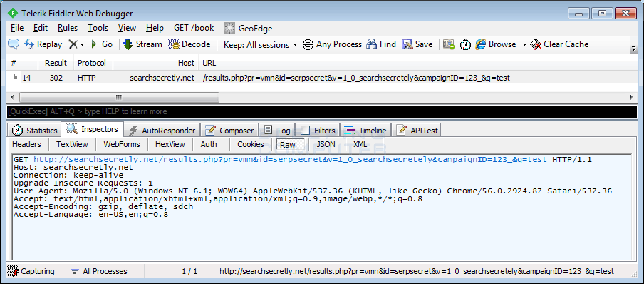Click the session list scroll-left arrow

(11, 98)
